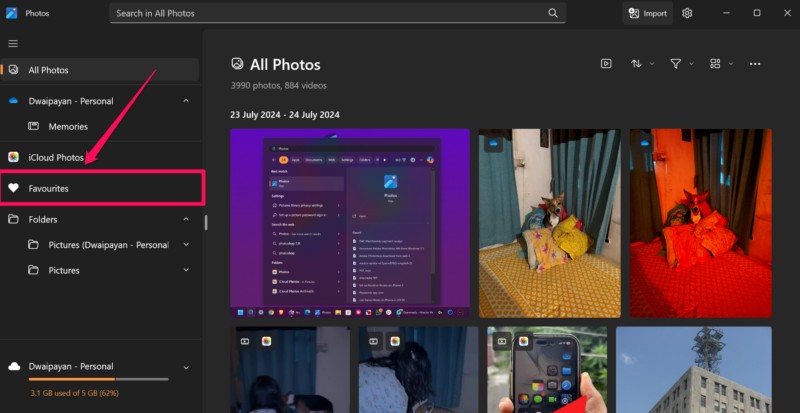Viewport: 800px width, 413px height.
Task: Open the Settings gear icon
Action: (x=687, y=13)
